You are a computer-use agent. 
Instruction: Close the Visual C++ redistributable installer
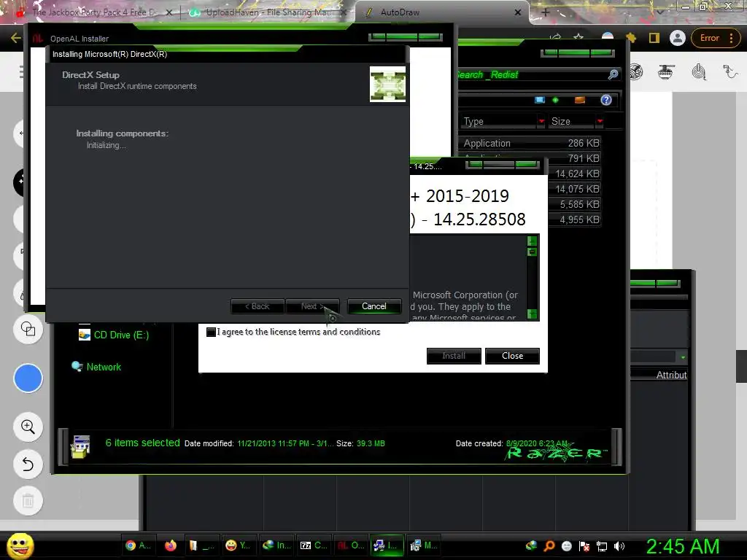point(512,356)
